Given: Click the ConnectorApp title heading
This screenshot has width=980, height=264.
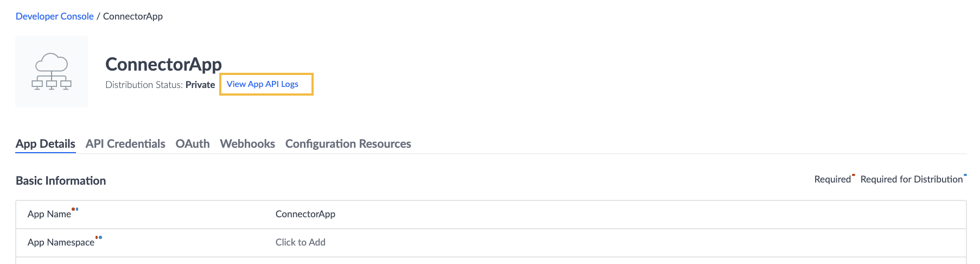Looking at the screenshot, I should (163, 64).
